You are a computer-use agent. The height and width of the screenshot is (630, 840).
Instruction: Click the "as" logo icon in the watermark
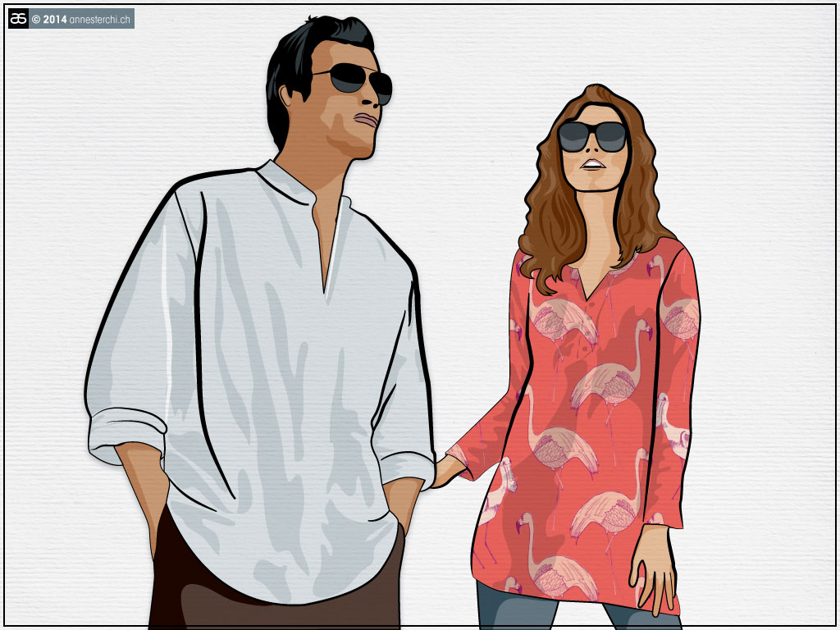(x=18, y=18)
